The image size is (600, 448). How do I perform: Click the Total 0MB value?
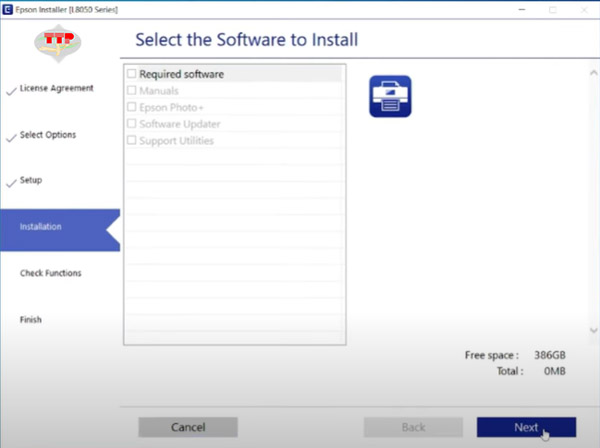click(554, 371)
